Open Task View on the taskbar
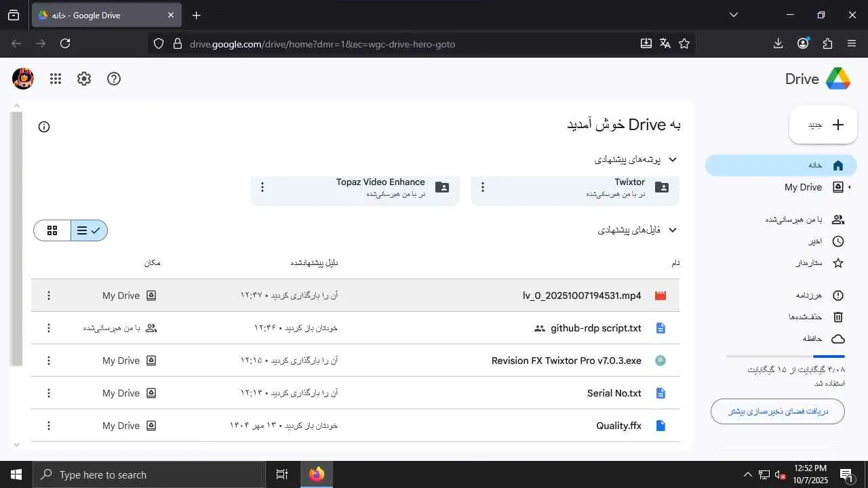 (282, 474)
